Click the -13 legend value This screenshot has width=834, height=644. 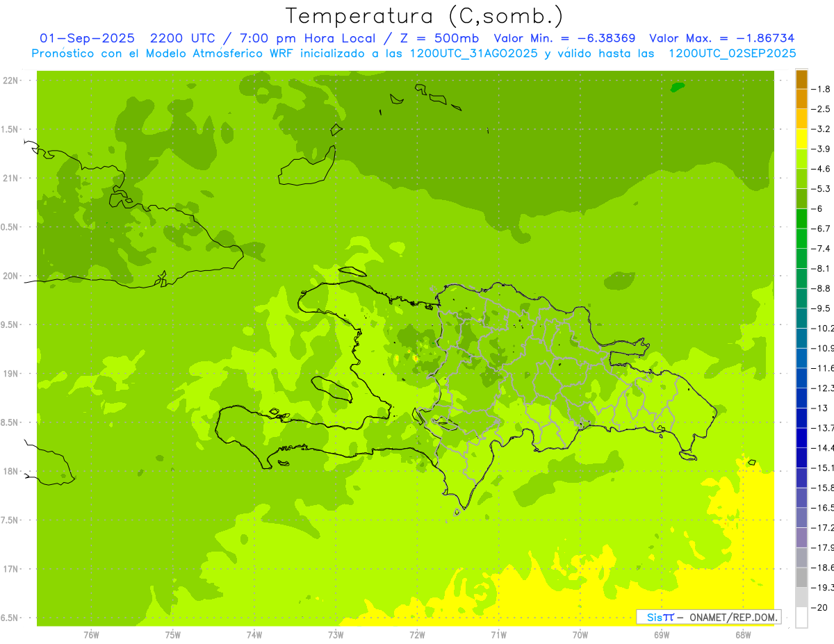point(819,408)
